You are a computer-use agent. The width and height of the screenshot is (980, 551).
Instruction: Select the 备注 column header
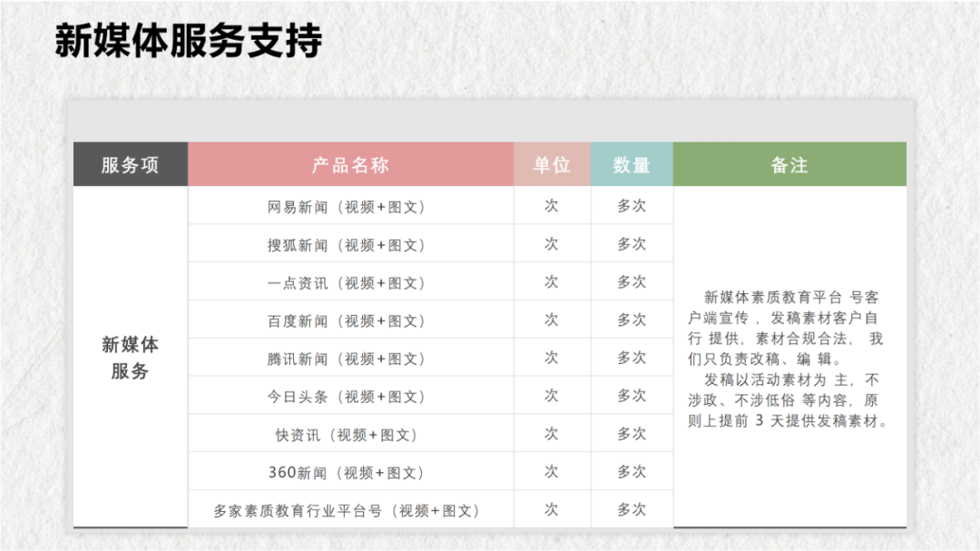click(x=789, y=164)
